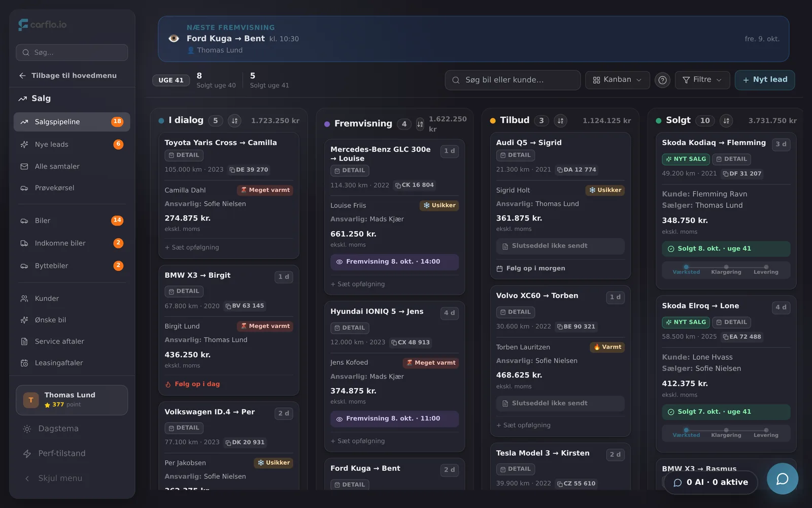Click Sæt opfølgning on Toyota Yaris card
Viewport: 812px width, 508px height.
(192, 247)
